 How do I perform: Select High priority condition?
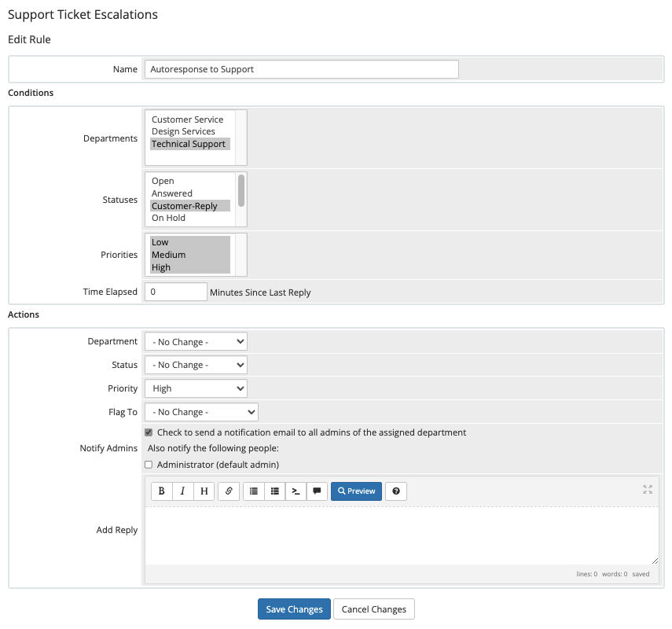pyautogui.click(x=190, y=267)
